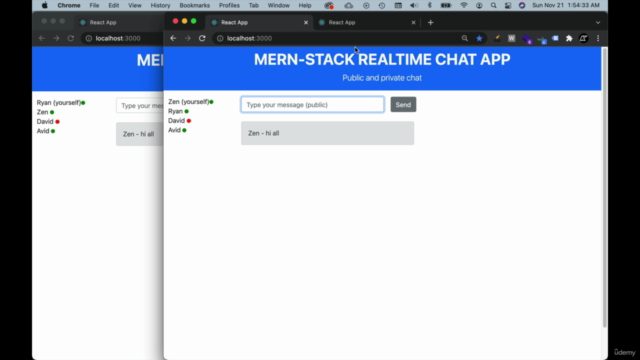640x360 pixels.
Task: View site information icon in front address bar
Action: pyautogui.click(x=220, y=38)
